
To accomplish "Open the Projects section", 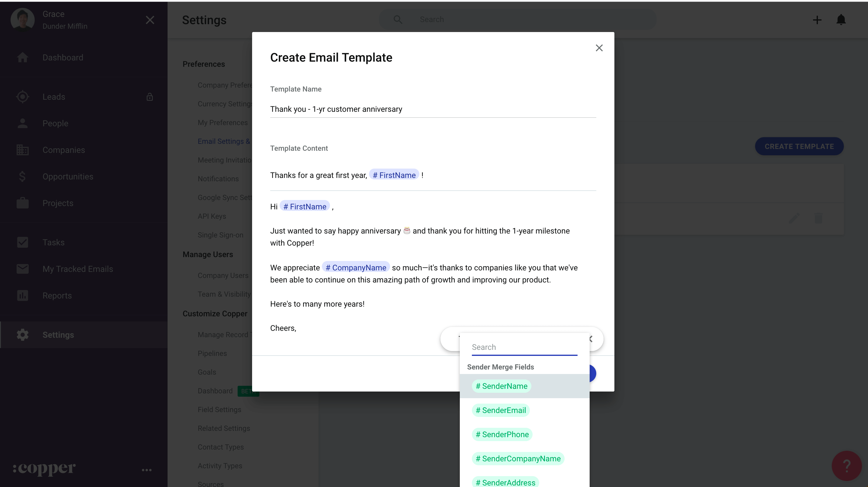I will coord(58,203).
